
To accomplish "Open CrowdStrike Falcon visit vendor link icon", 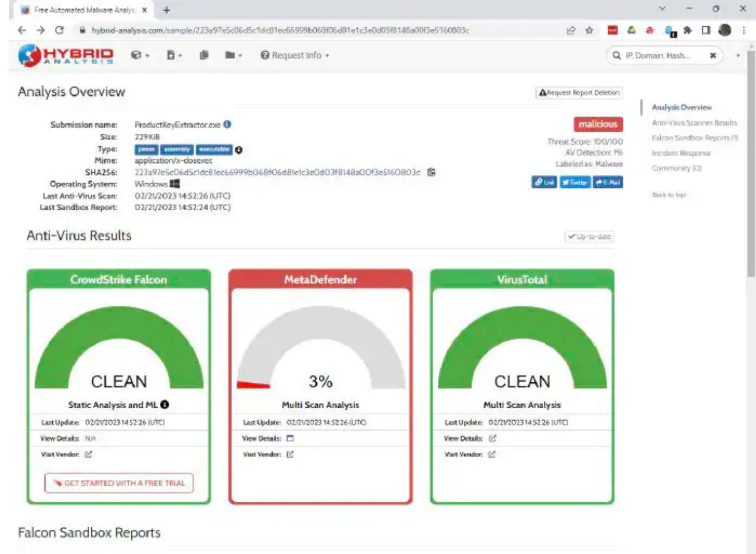I will point(88,454).
